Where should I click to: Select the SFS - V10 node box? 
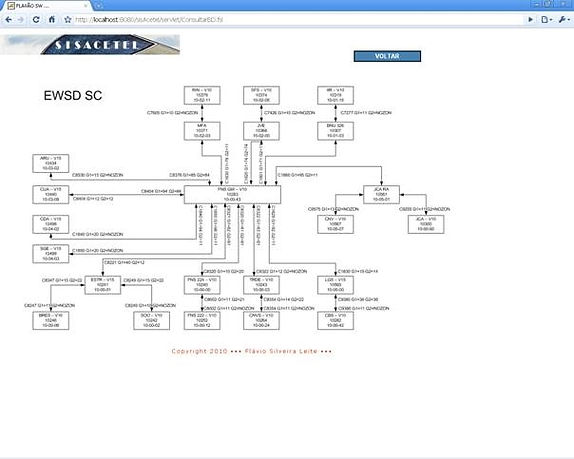coord(261,96)
